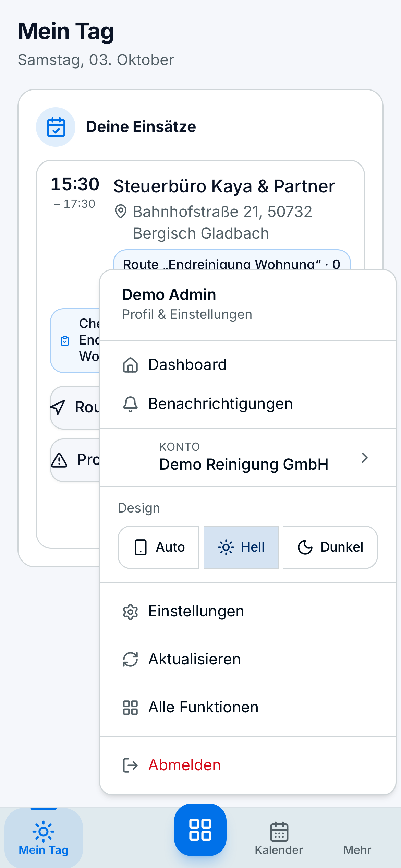The image size is (401, 868).
Task: Click the date Samstag, 03. Oktober
Action: coord(96,60)
